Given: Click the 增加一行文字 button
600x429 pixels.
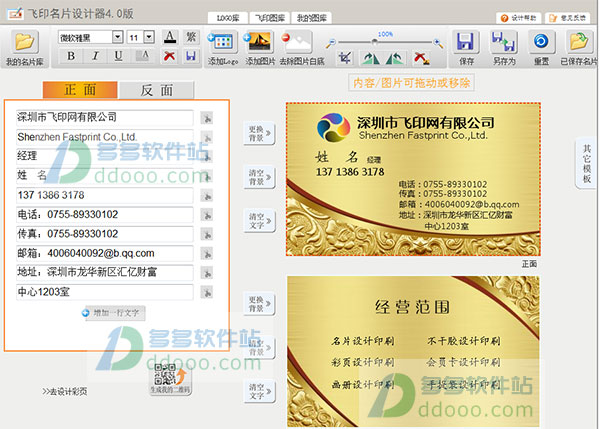Looking at the screenshot, I should (x=114, y=313).
